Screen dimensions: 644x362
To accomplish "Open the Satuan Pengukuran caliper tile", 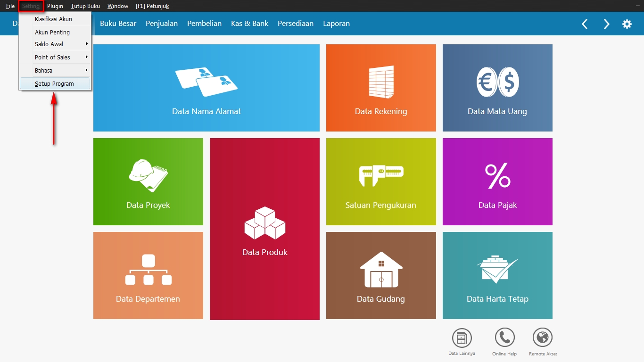I will pos(381,181).
